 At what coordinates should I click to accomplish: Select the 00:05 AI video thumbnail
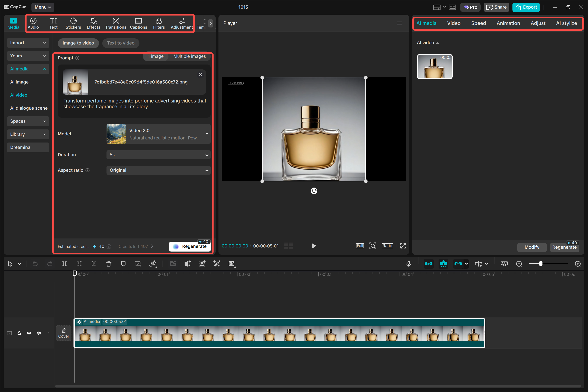click(434, 67)
